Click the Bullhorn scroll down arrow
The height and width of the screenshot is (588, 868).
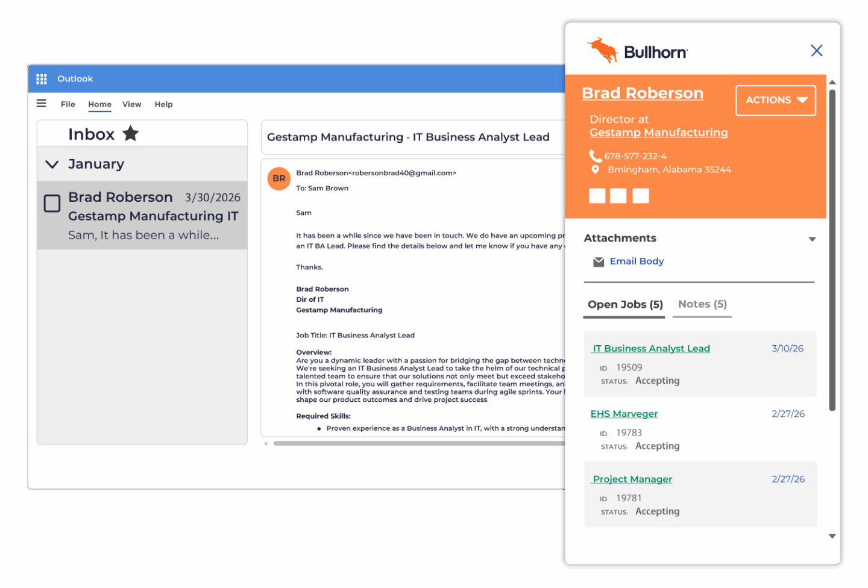[x=832, y=536]
